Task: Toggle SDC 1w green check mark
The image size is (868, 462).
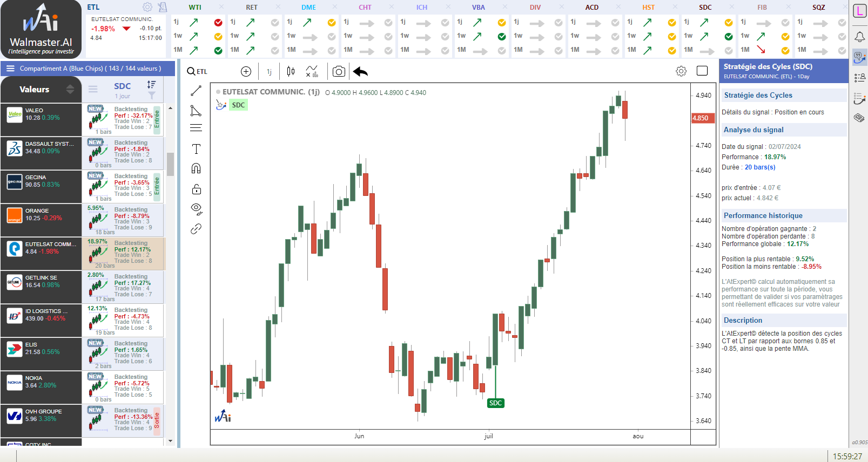Action: tap(729, 37)
